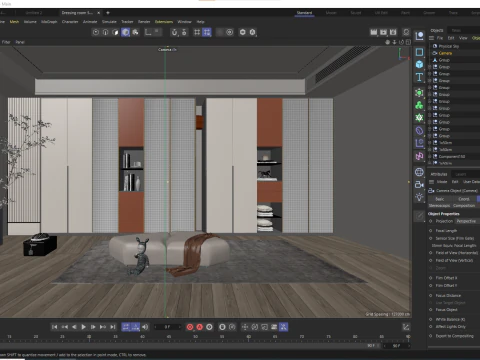Open Attributes panel hamburger menu

pyautogui.click(x=431, y=182)
